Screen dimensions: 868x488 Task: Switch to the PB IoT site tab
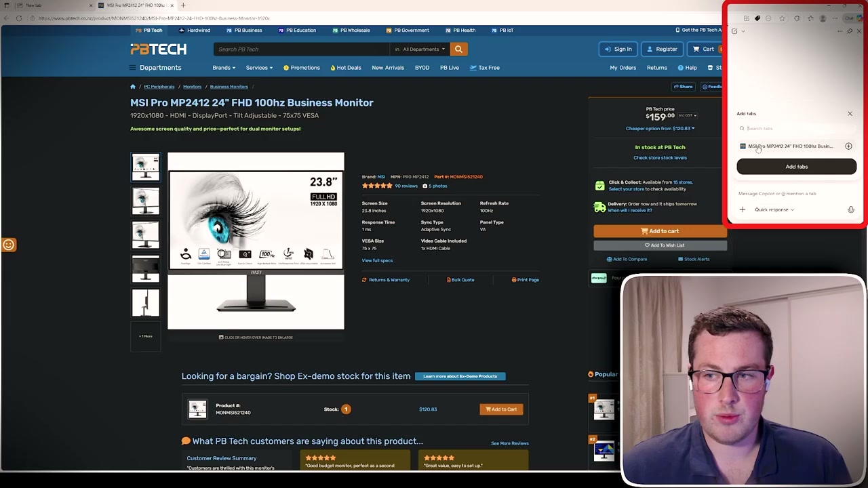pyautogui.click(x=502, y=30)
